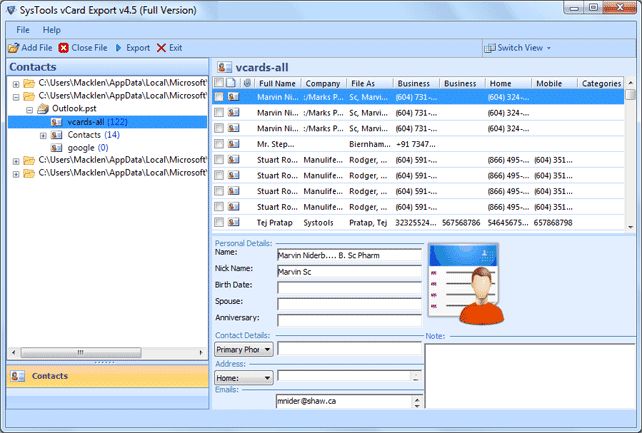Open the Primary Phone dropdown
The height and width of the screenshot is (433, 642).
pos(243,350)
